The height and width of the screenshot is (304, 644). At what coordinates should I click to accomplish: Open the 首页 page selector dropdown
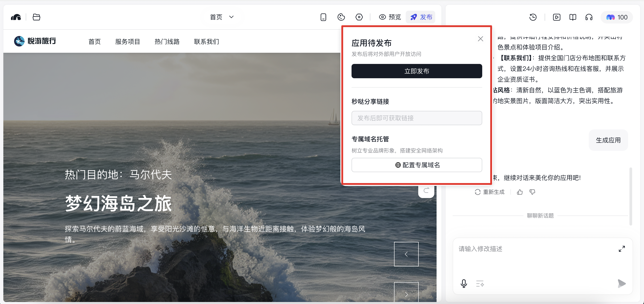tap(222, 17)
